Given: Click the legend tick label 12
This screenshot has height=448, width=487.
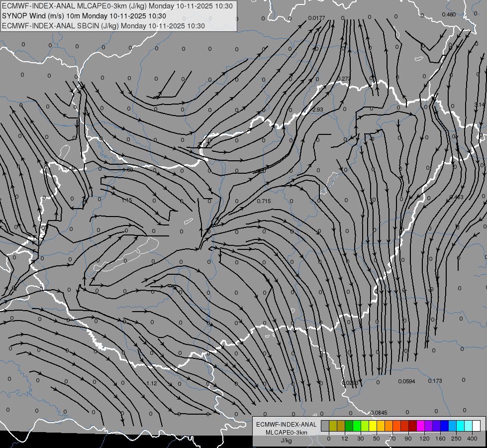Looking at the screenshot, I should coord(345,439).
